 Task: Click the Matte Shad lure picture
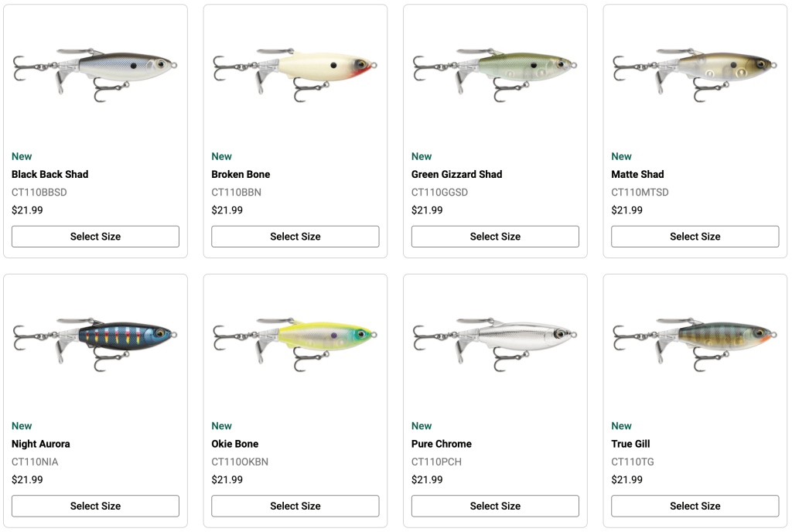(695, 71)
